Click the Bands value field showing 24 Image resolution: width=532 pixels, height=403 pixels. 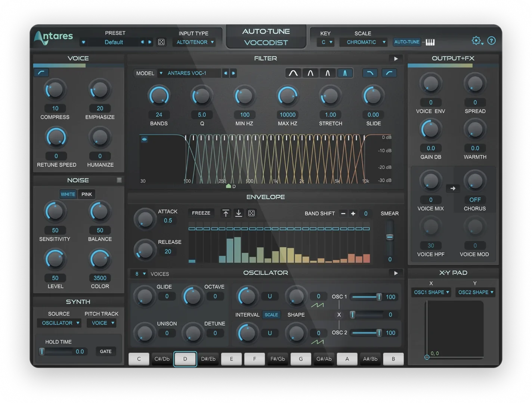(159, 115)
